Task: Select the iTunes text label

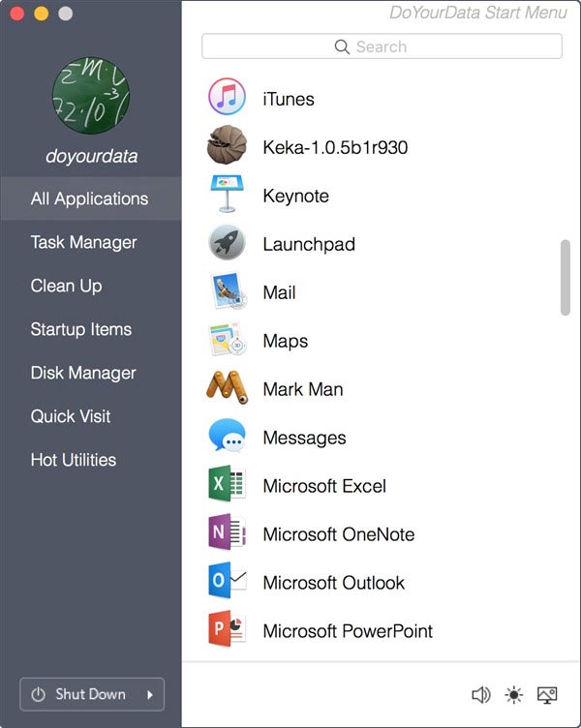Action: (x=289, y=99)
